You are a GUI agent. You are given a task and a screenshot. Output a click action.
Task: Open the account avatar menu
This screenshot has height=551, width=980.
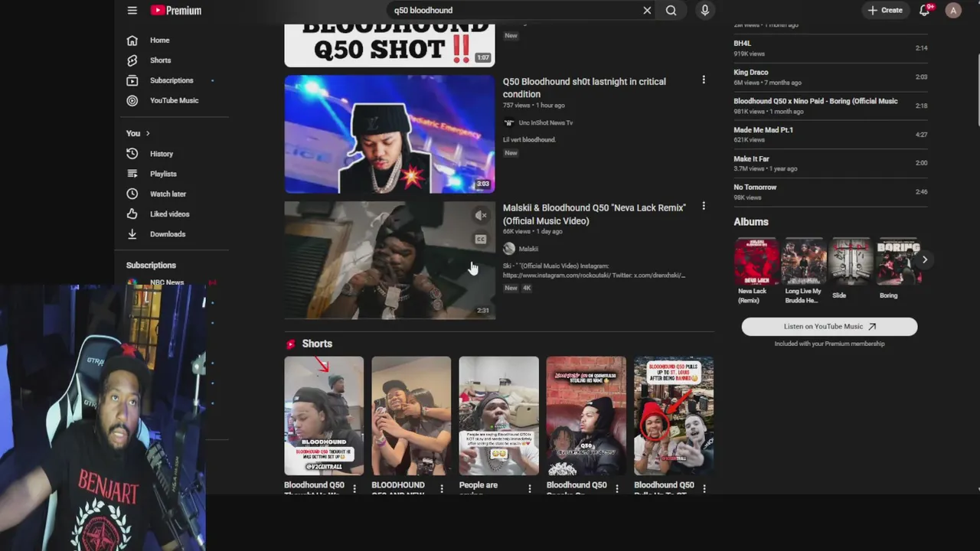coord(953,10)
